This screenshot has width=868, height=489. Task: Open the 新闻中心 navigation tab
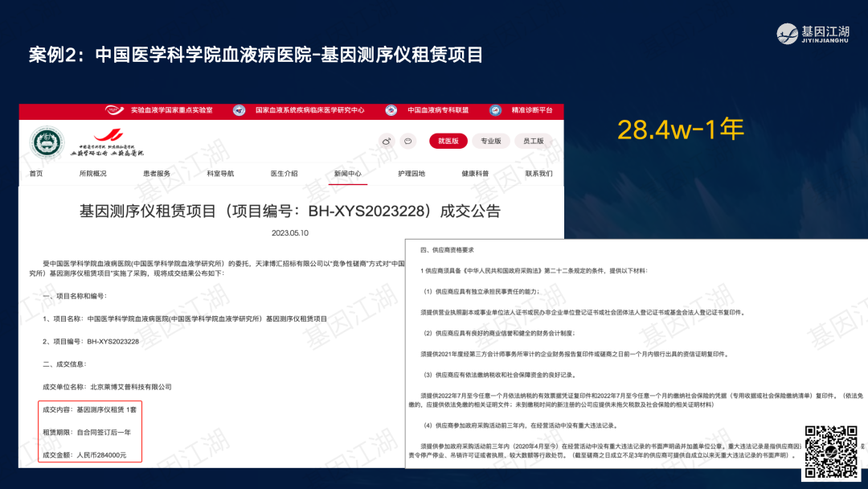coord(348,174)
